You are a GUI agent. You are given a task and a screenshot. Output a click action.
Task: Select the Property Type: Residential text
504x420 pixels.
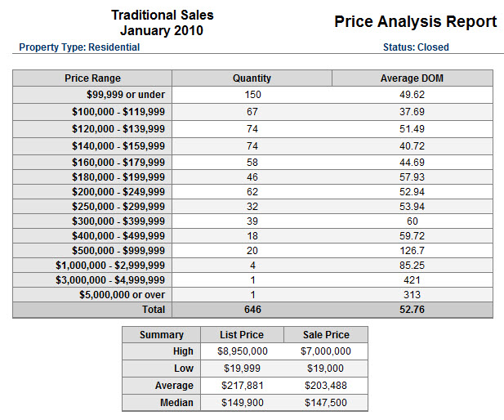(79, 47)
